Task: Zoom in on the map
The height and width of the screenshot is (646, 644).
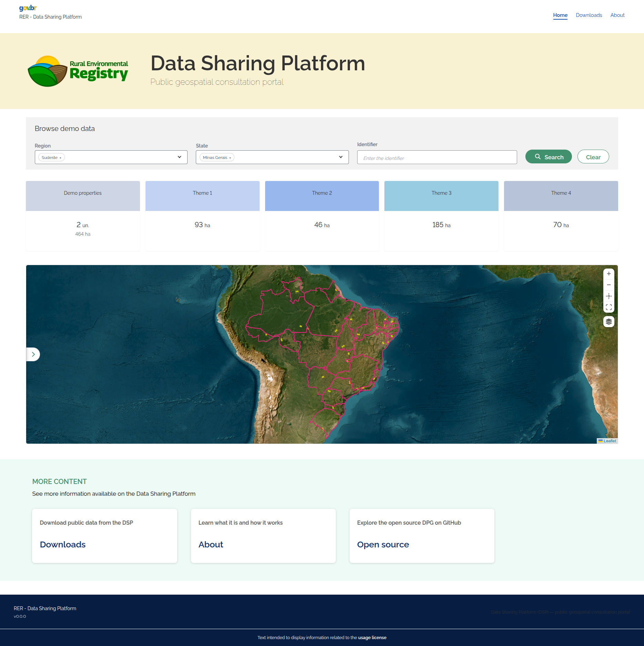Action: [609, 274]
